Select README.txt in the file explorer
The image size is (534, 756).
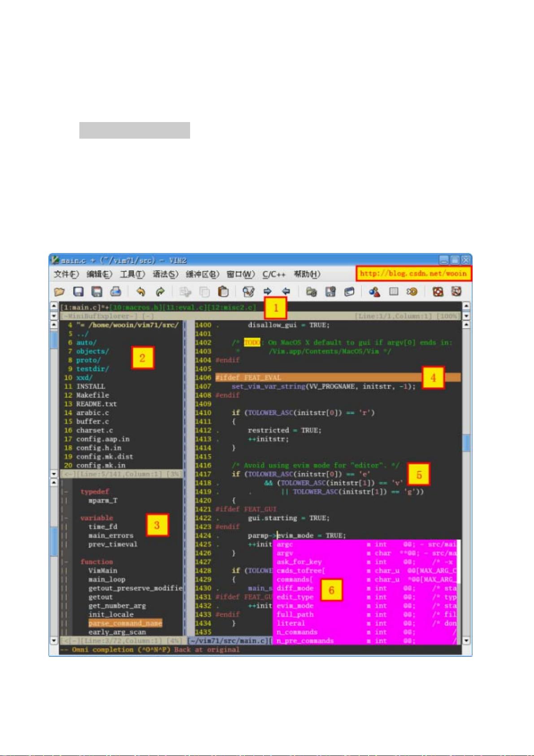(96, 404)
